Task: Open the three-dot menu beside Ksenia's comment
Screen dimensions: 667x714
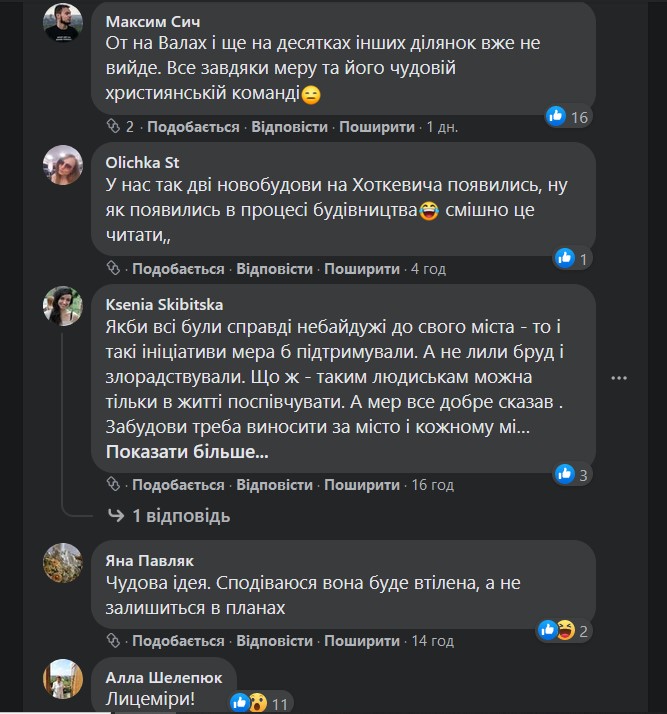Action: pos(620,378)
